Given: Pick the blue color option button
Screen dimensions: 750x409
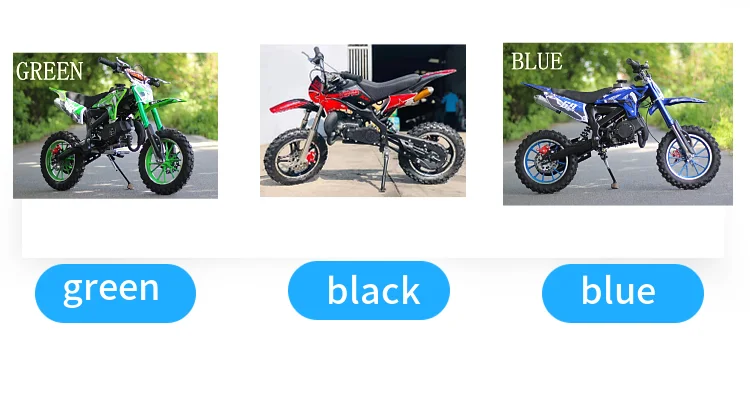Looking at the screenshot, I should click(x=623, y=293).
